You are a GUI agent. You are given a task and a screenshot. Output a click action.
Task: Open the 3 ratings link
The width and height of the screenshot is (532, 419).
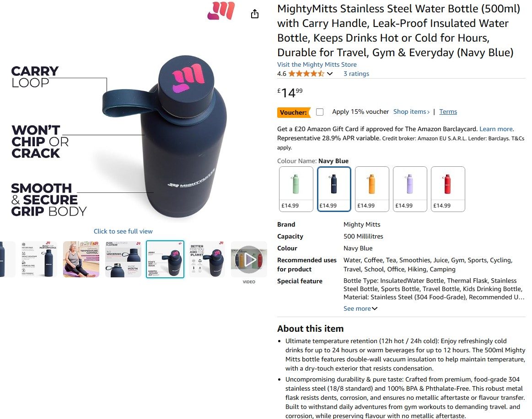356,74
